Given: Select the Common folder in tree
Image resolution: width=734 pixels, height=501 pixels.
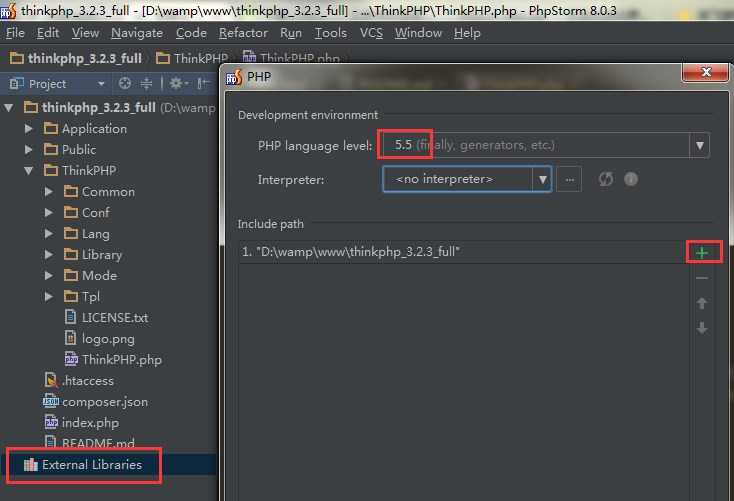Looking at the screenshot, I should (99, 192).
